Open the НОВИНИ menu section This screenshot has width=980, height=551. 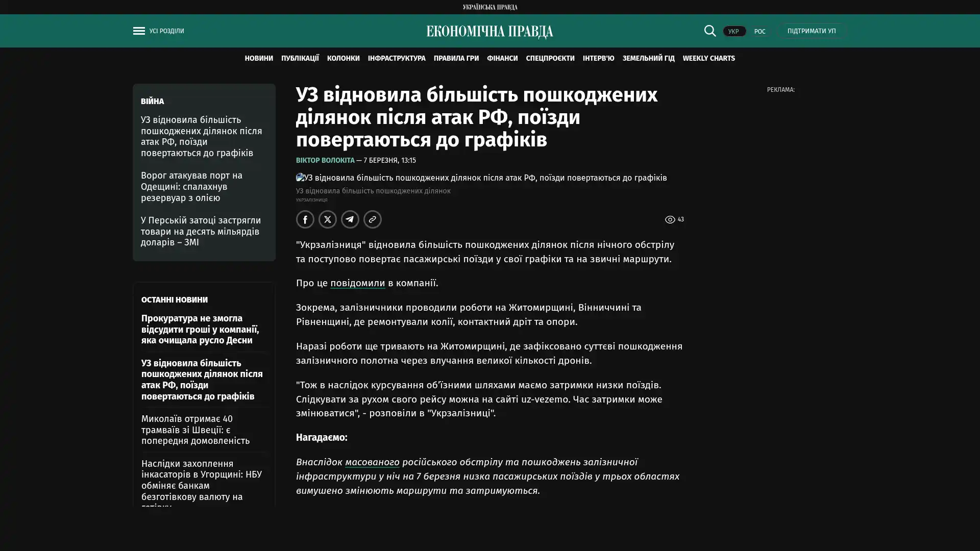[x=259, y=58]
